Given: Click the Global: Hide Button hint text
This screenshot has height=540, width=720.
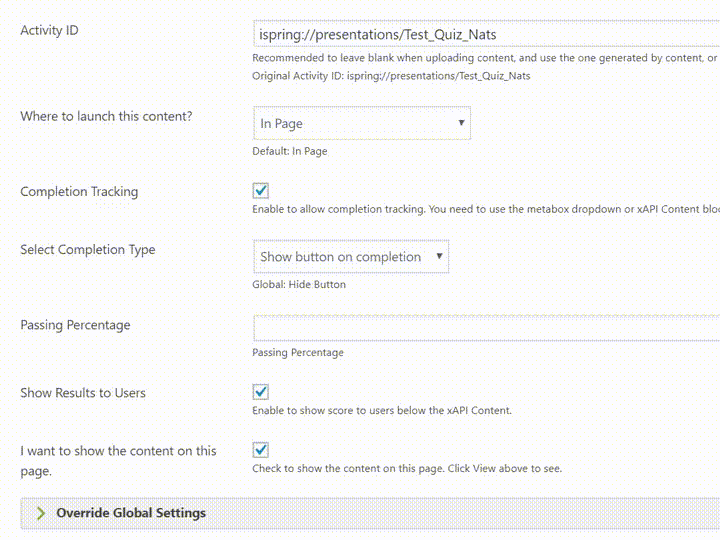Looking at the screenshot, I should pos(299,284).
